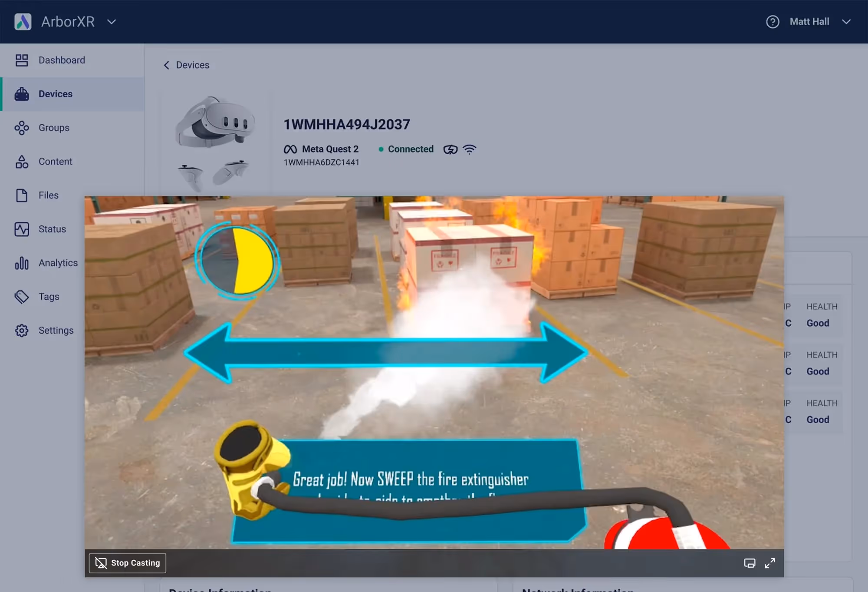Select Devices in the sidebar
Screen dimensions: 868x592
tap(72, 94)
